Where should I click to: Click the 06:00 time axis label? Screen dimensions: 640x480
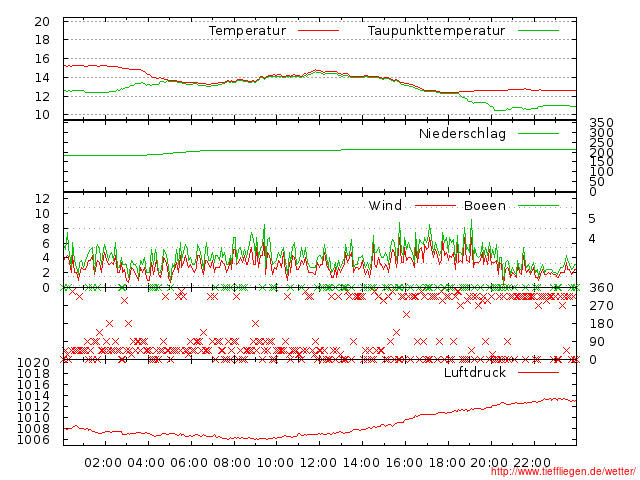click(189, 463)
